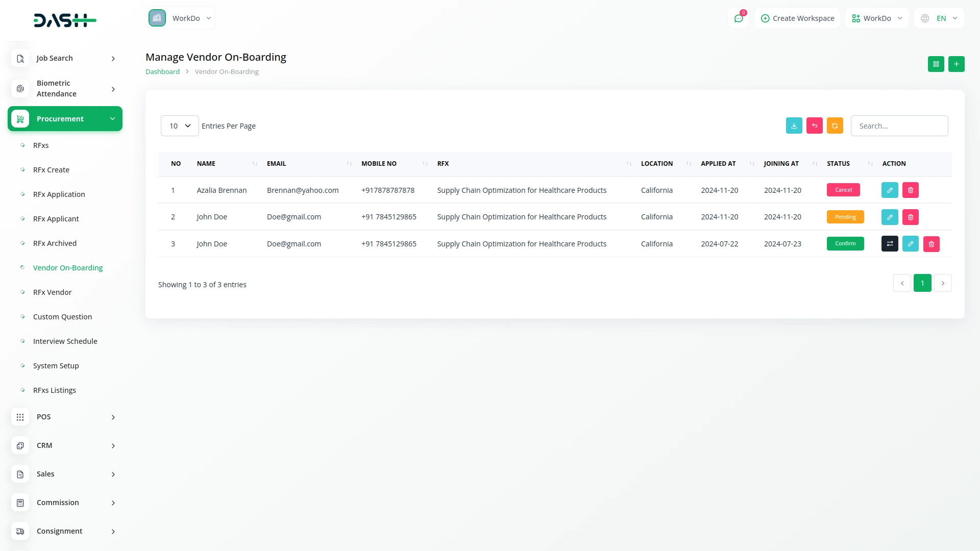The width and height of the screenshot is (980, 551).
Task: Delete the Pending John Doe row
Action: point(910,217)
